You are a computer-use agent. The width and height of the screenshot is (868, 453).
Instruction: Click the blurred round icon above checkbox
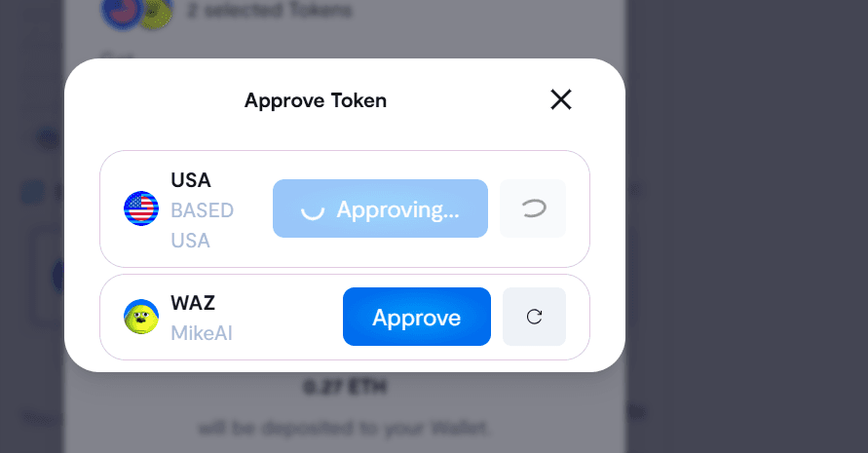coord(48,138)
